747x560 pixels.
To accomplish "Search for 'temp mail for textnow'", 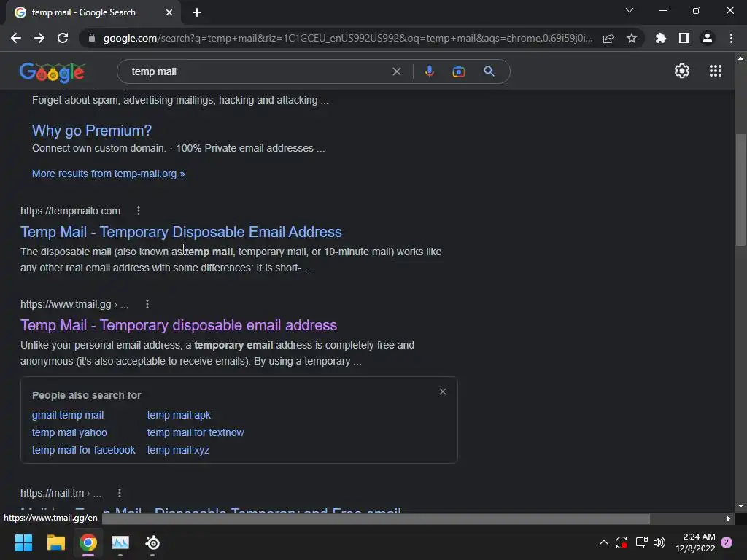I will coord(196,432).
